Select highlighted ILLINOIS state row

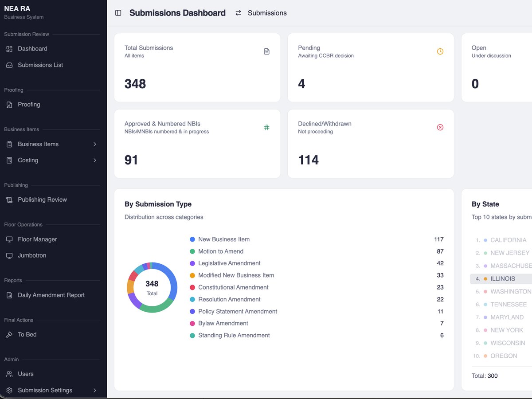click(501, 278)
